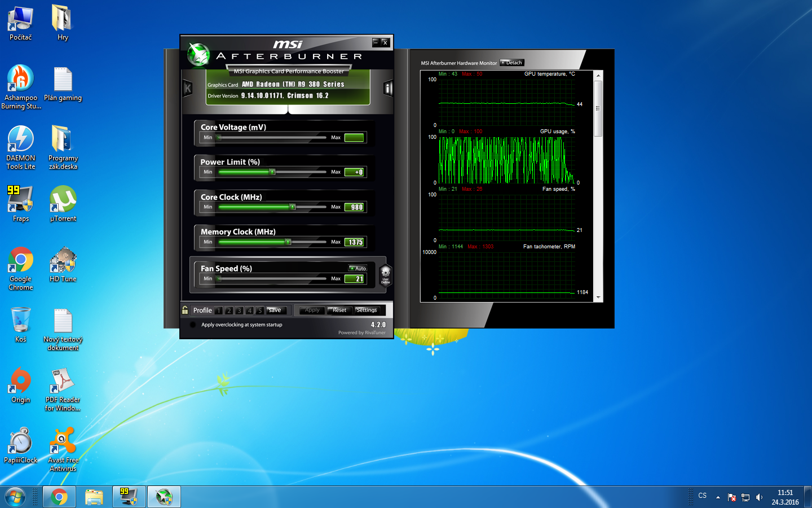
Task: Click the profile lock padlock icon
Action: pyautogui.click(x=185, y=310)
